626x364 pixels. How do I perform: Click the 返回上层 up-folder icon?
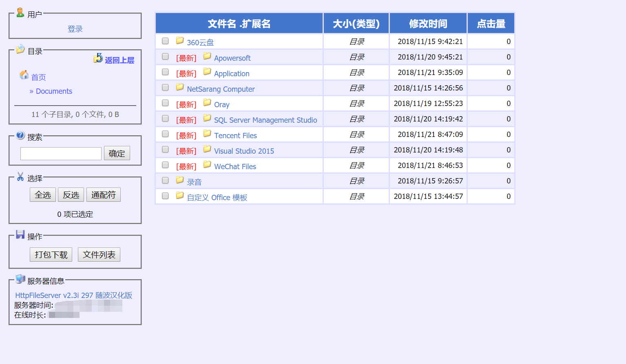click(98, 58)
